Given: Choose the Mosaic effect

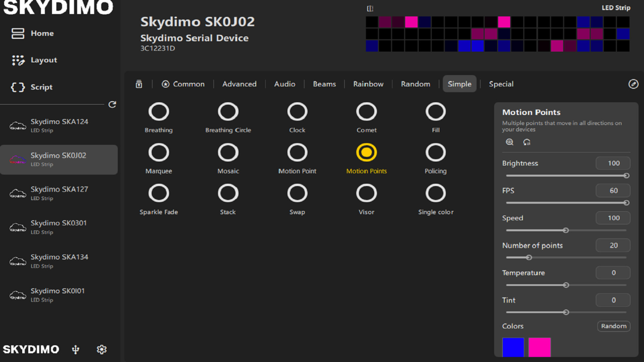Looking at the screenshot, I should [228, 153].
